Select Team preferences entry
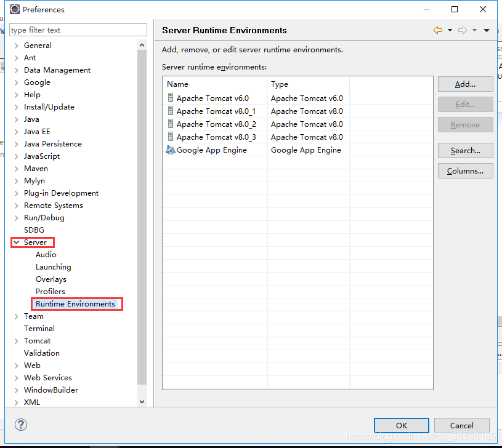This screenshot has height=448, width=502. pyautogui.click(x=34, y=316)
